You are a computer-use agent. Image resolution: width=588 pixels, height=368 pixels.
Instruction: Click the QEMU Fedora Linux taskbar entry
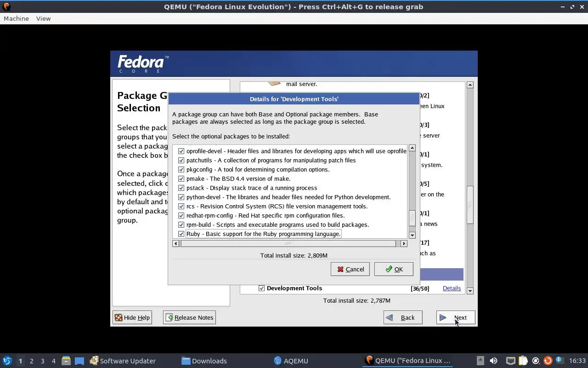pyautogui.click(x=408, y=361)
